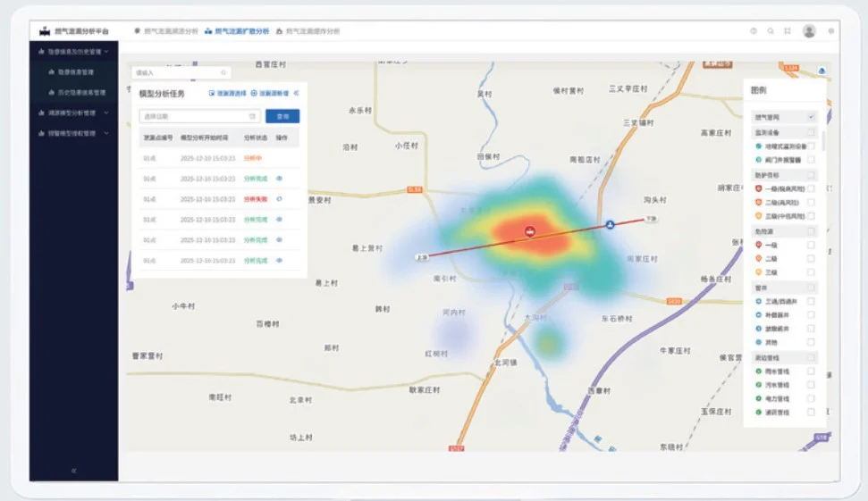Image resolution: width=868 pixels, height=501 pixels.
Task: Click the 补偿器井 legend icon
Action: [758, 314]
